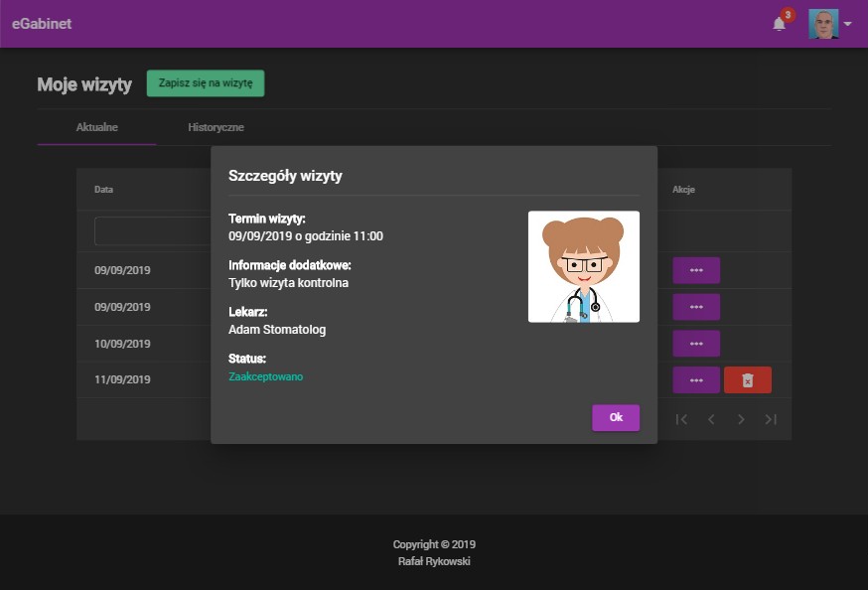Click the Akcje column header

683,190
